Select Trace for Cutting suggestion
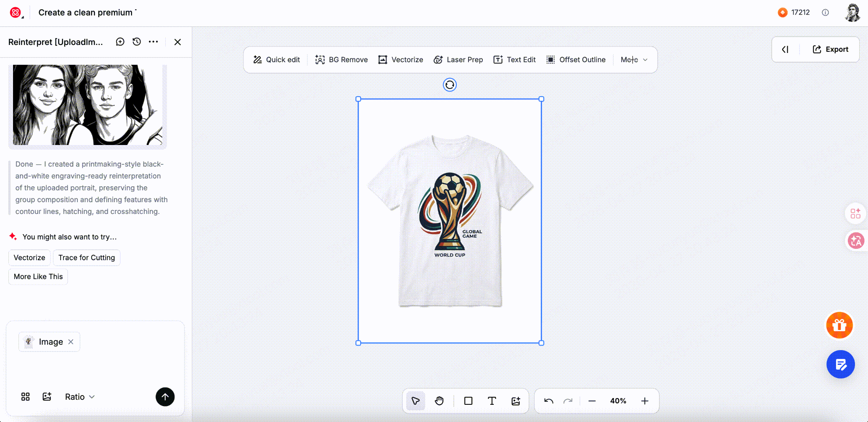868x422 pixels. pos(87,258)
